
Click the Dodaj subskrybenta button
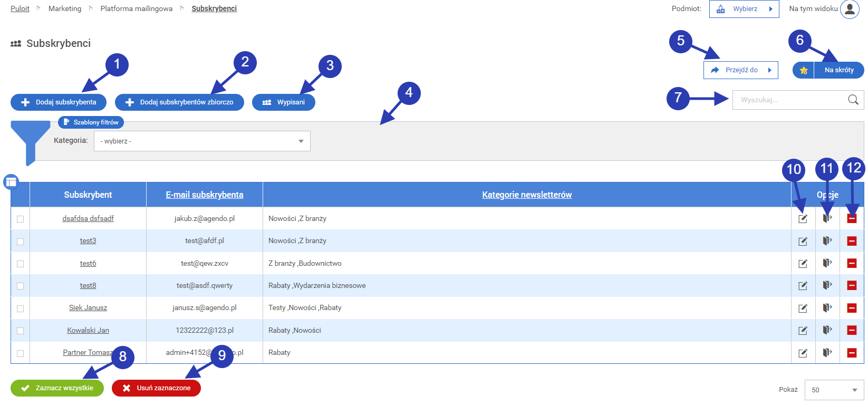59,102
